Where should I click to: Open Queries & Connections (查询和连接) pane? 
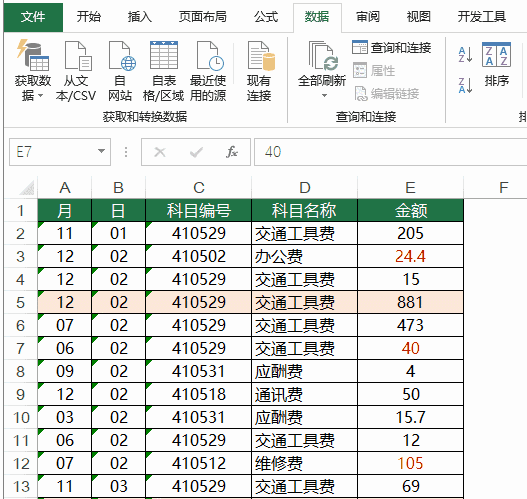392,48
